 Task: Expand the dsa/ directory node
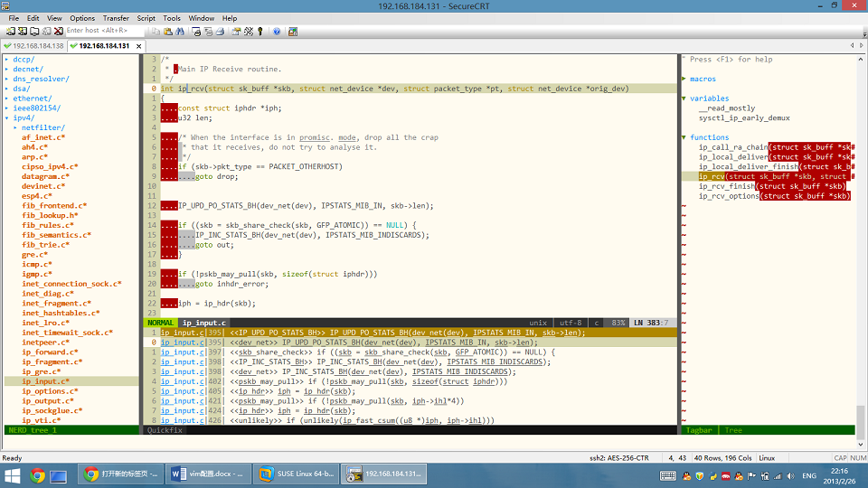(x=7, y=89)
